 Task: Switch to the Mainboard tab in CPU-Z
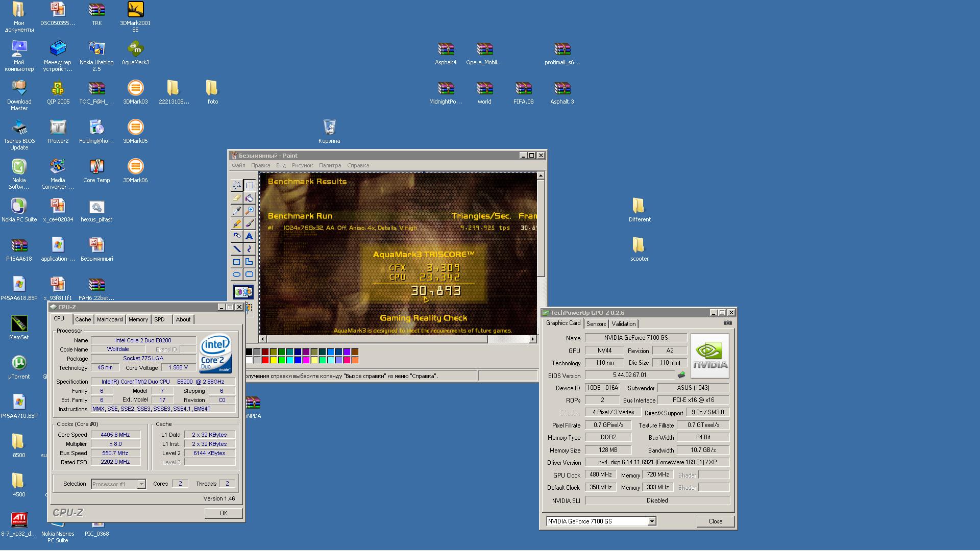[110, 319]
